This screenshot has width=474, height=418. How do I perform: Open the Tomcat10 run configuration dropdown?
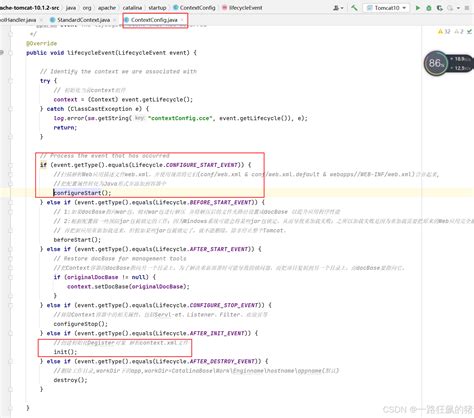[x=386, y=8]
